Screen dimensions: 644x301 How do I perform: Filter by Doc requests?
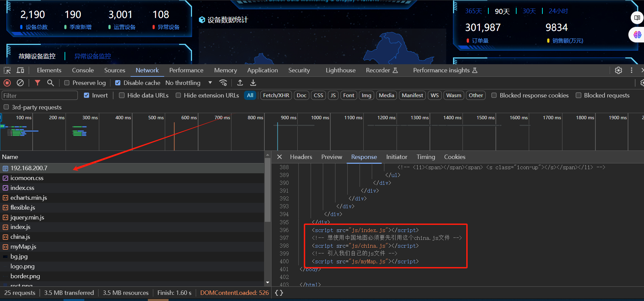301,95
